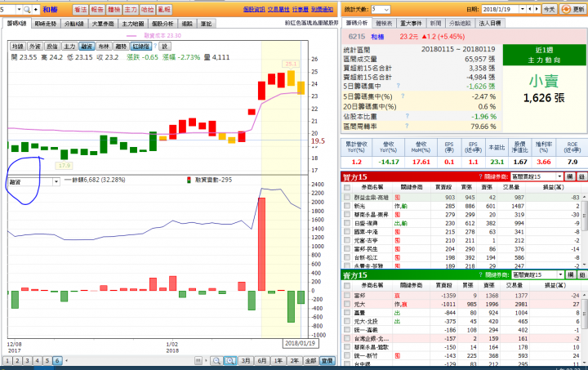Check the 新光 broker row checkbox

347,206
